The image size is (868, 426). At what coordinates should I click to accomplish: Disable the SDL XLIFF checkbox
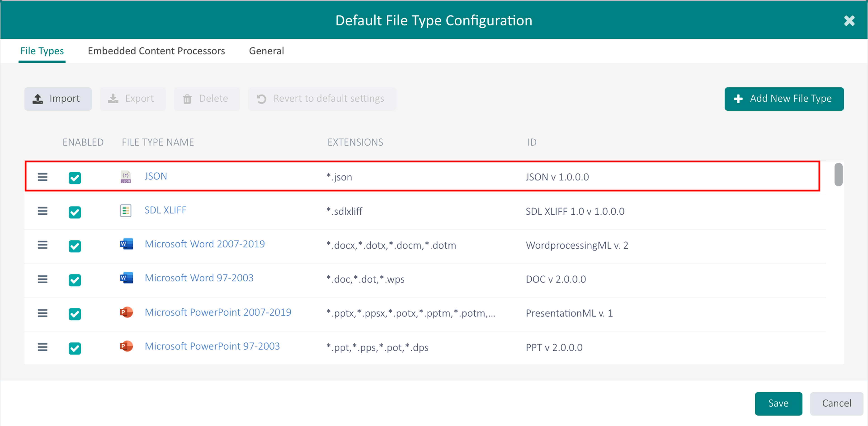(x=75, y=212)
